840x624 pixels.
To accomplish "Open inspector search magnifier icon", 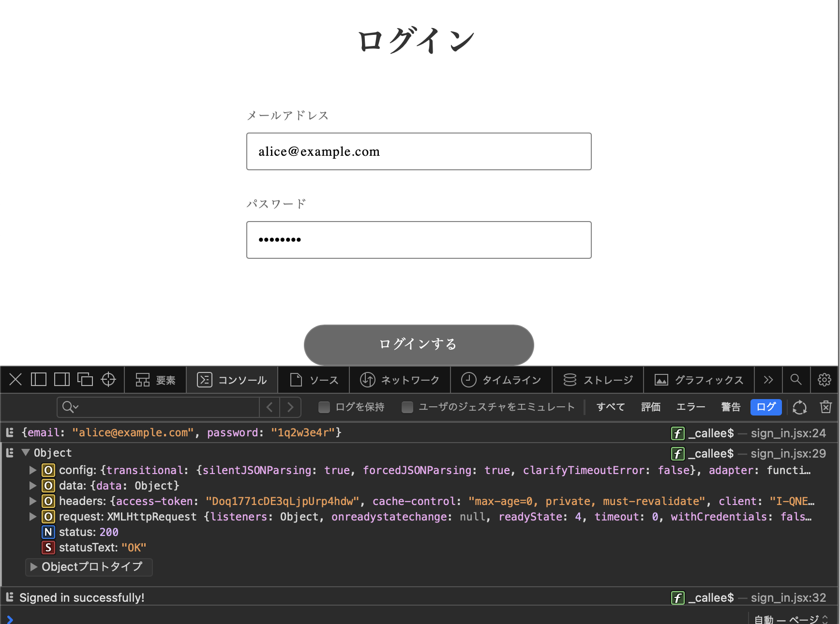I will click(796, 380).
